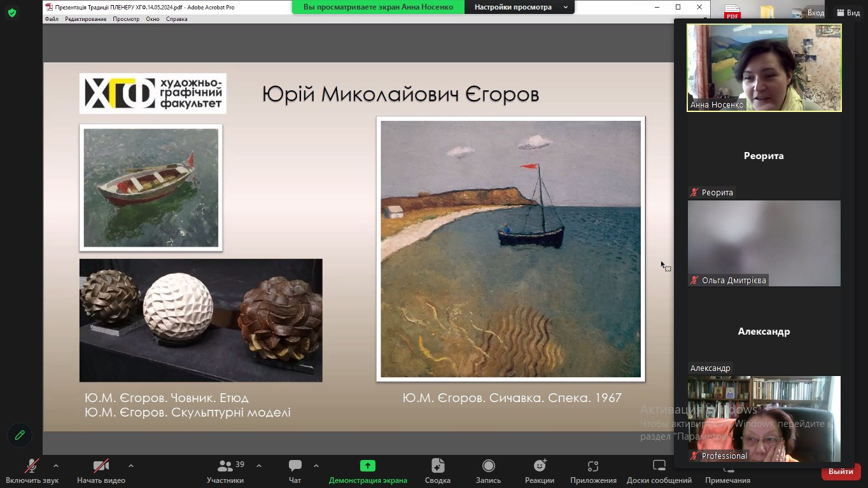Open the Participants panel icon
This screenshot has width=868, height=488.
point(225,466)
